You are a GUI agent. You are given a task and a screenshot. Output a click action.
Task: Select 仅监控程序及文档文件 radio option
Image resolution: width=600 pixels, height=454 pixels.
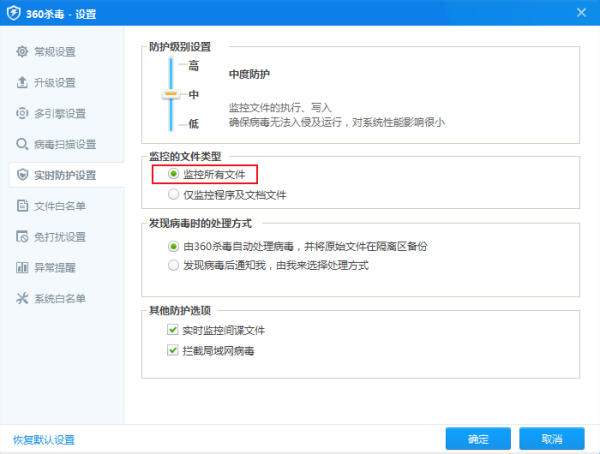(x=174, y=195)
